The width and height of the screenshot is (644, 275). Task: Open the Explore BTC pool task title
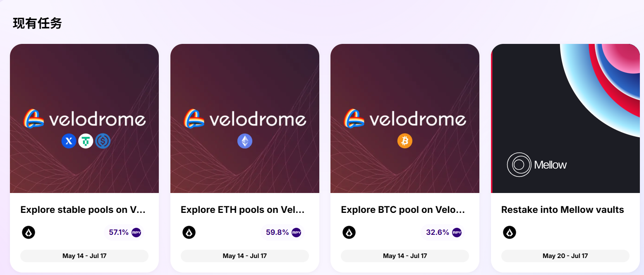point(403,210)
